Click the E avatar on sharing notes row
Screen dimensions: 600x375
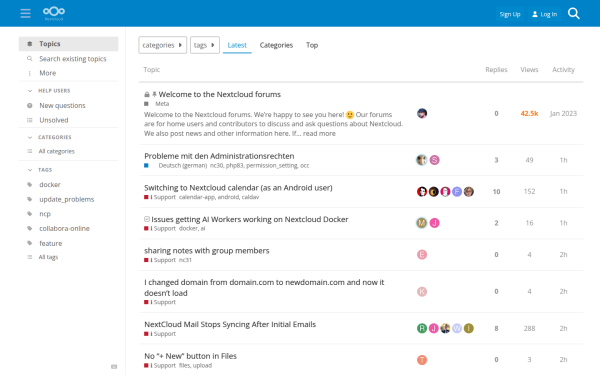pyautogui.click(x=422, y=254)
